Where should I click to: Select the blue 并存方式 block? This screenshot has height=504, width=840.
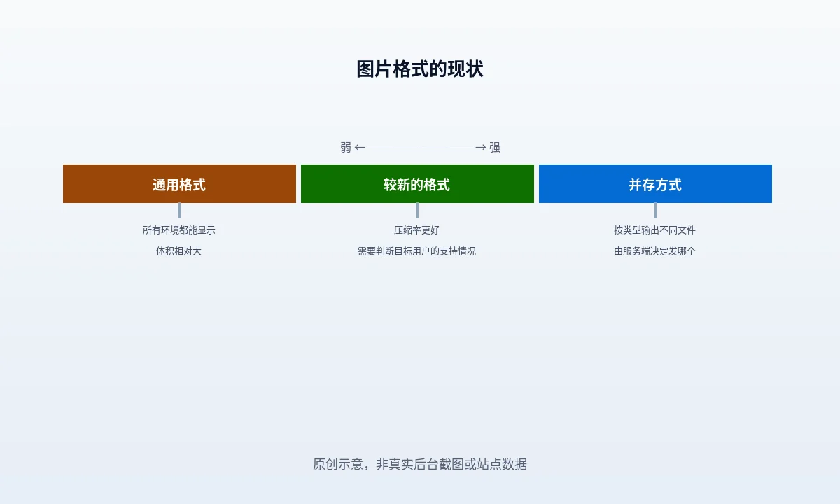[655, 184]
